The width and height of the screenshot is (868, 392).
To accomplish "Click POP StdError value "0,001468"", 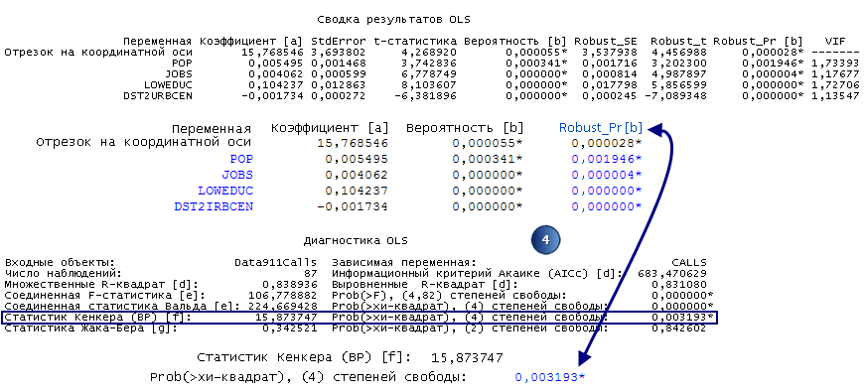I will coord(339,64).
